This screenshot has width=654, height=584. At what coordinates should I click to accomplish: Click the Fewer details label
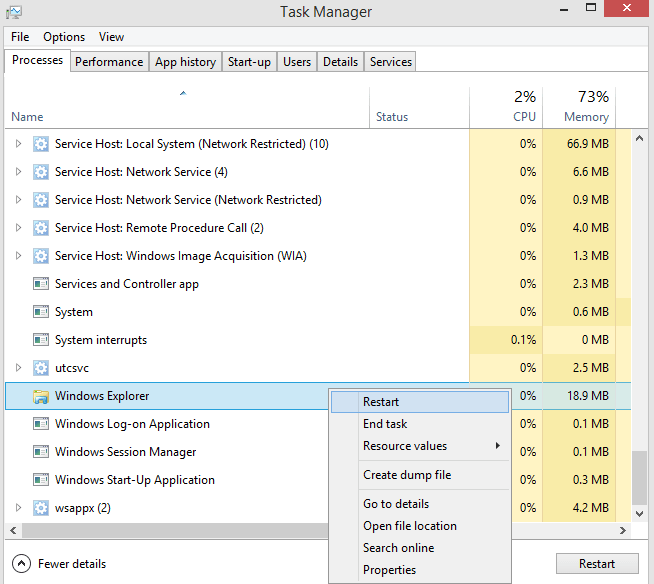(72, 564)
